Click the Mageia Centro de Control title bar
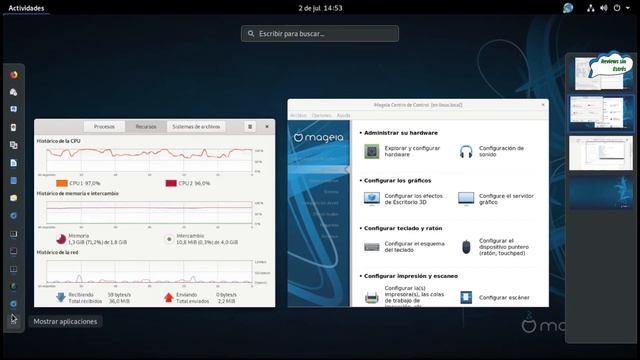640x360 pixels. click(x=418, y=105)
